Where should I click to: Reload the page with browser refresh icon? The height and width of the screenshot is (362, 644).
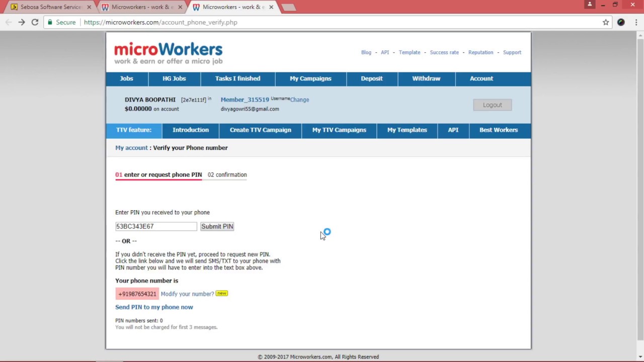pyautogui.click(x=35, y=22)
